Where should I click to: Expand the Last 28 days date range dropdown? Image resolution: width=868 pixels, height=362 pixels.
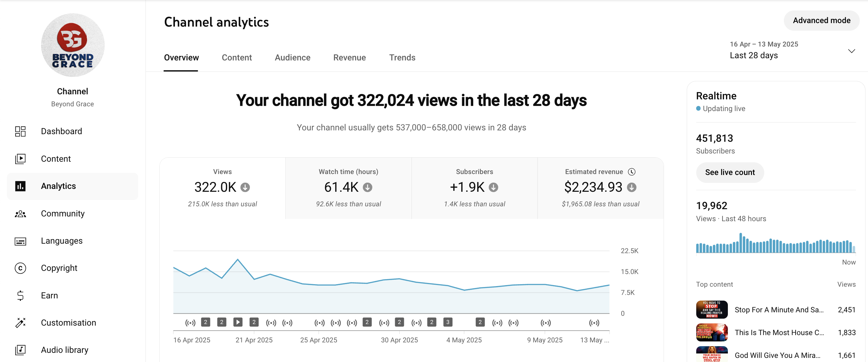852,51
